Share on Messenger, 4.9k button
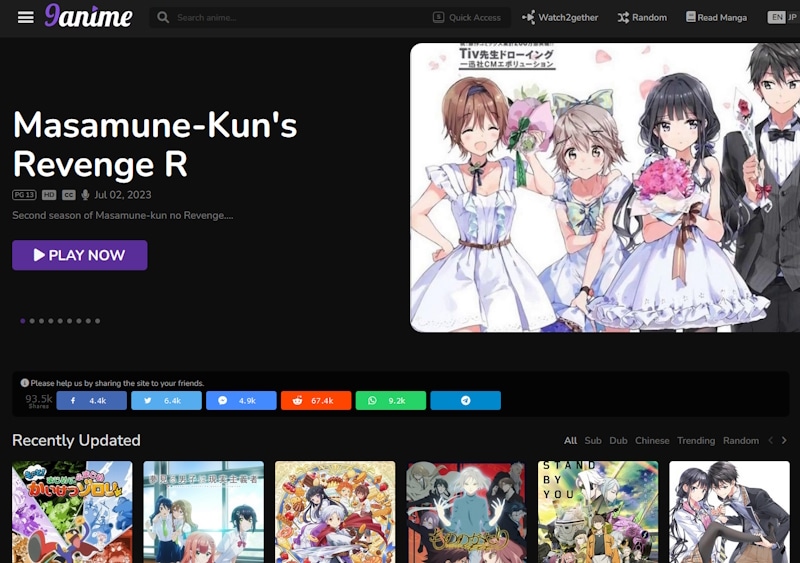Image resolution: width=800 pixels, height=563 pixels. coord(241,401)
